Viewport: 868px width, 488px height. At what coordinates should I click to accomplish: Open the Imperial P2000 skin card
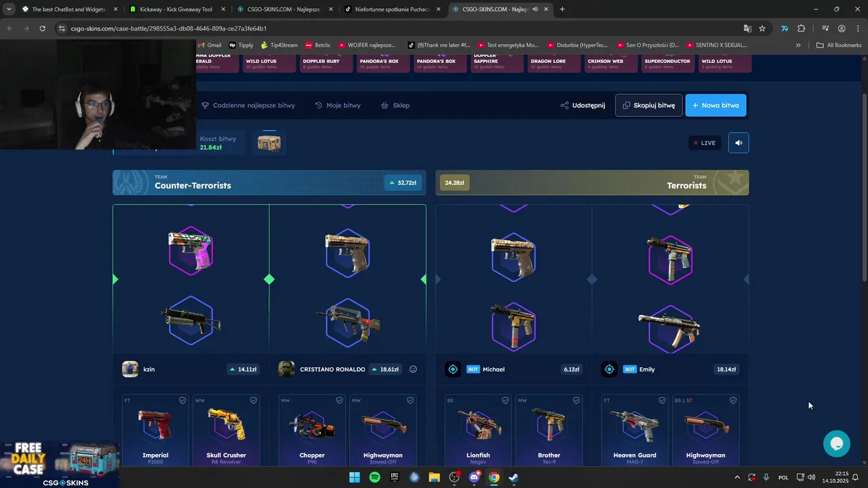pos(155,430)
